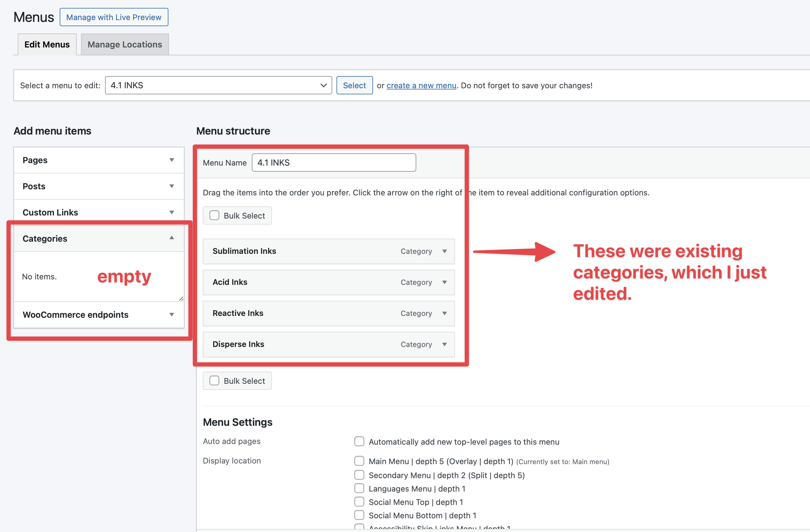Image resolution: width=810 pixels, height=532 pixels.
Task: Click the Categories panel resize handle
Action: click(x=181, y=298)
